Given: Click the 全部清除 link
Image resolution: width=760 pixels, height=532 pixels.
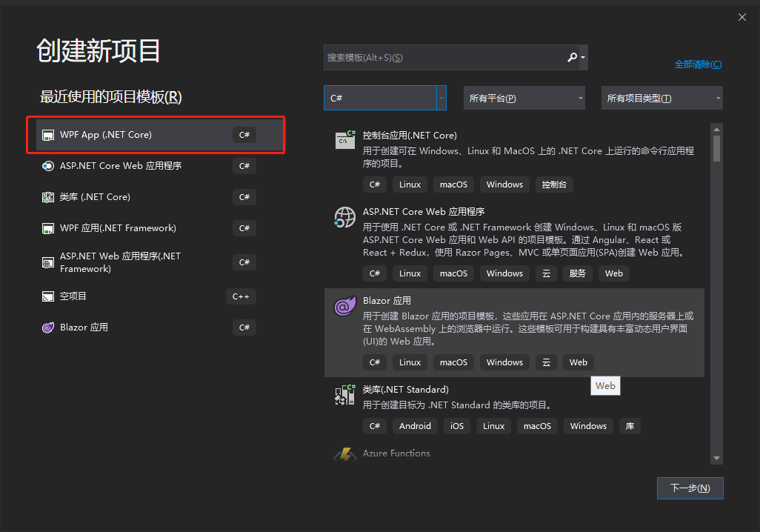Looking at the screenshot, I should click(x=698, y=64).
